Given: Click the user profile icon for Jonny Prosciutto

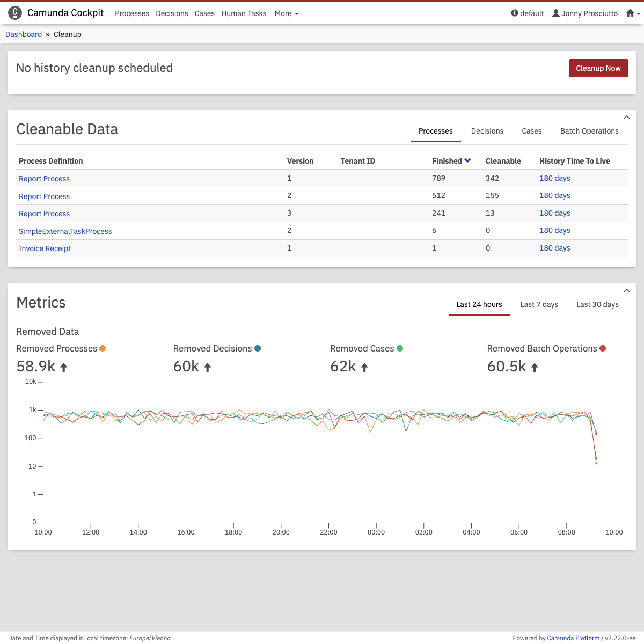Looking at the screenshot, I should tap(556, 13).
